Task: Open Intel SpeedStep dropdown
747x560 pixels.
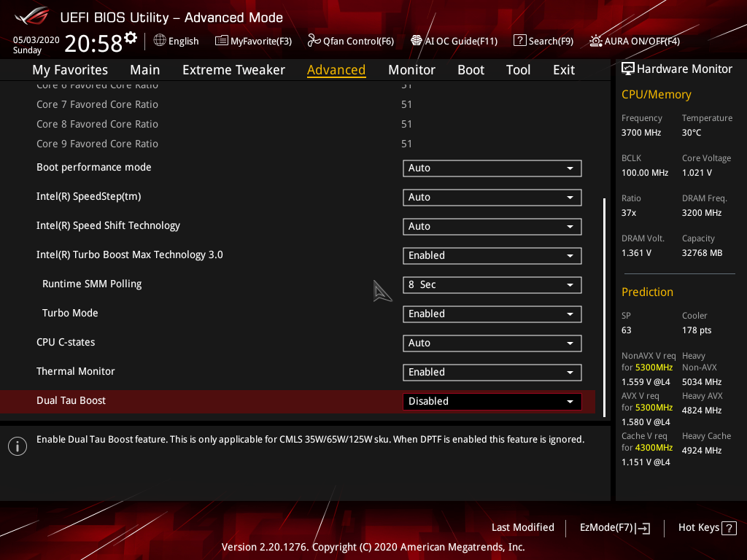Action: (492, 197)
